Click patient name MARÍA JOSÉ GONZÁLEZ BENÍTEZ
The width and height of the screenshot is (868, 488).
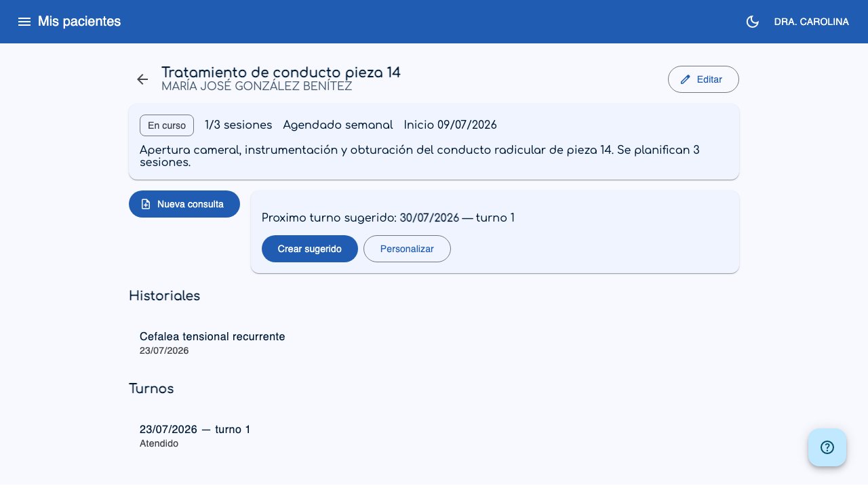click(257, 86)
